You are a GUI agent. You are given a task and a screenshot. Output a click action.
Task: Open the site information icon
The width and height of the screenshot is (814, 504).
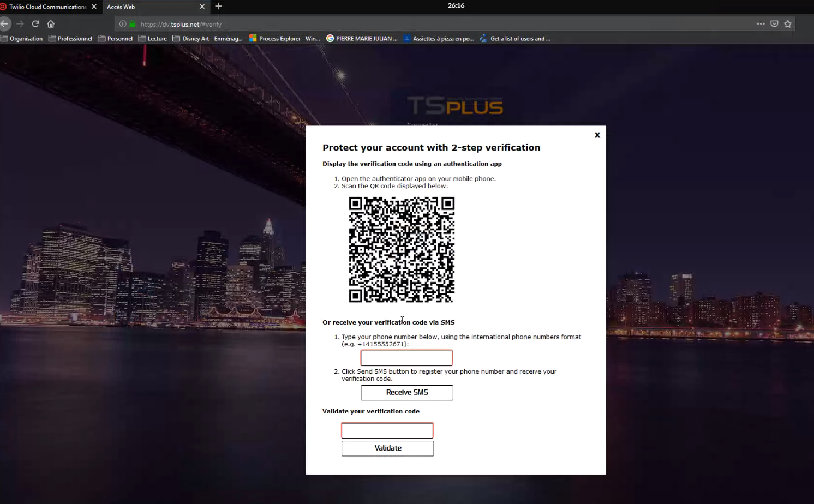[123, 24]
